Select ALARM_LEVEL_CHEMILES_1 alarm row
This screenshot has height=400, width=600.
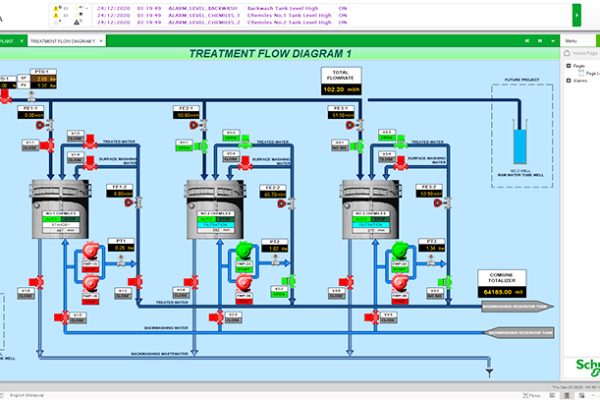coord(222,15)
